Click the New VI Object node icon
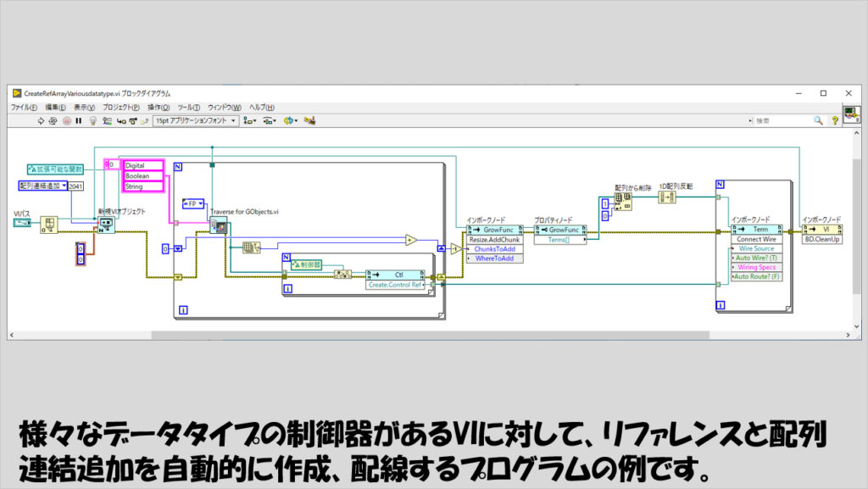Viewport: 868px width, 489px height. (x=106, y=225)
